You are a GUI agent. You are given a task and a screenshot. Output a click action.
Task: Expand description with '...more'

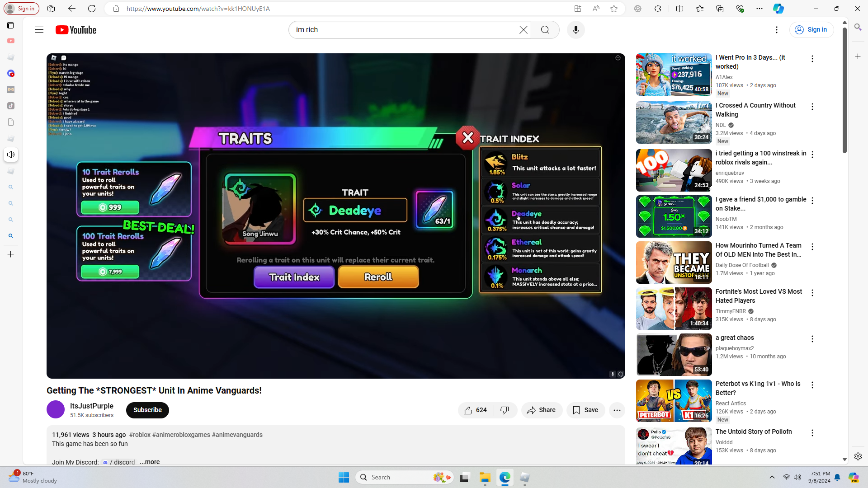point(150,462)
